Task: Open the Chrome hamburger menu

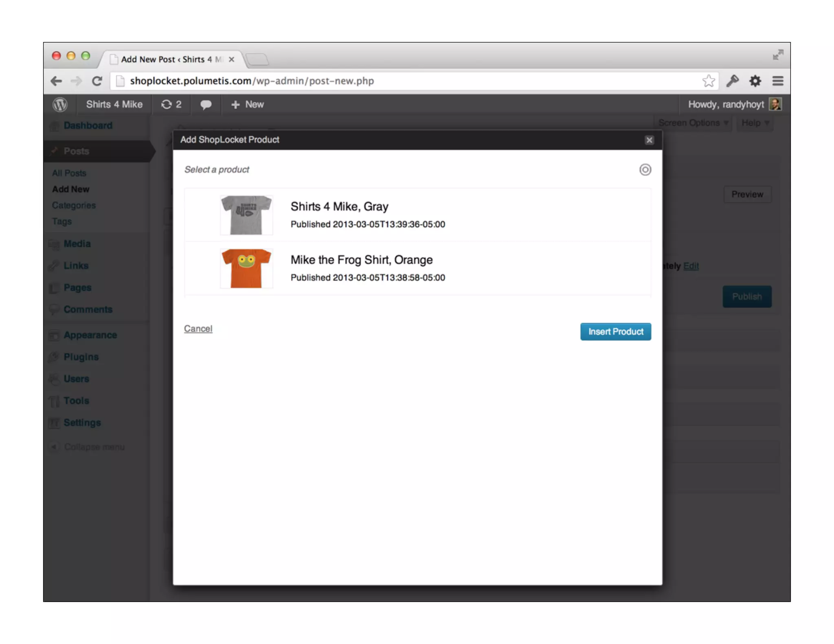Action: pos(778,81)
